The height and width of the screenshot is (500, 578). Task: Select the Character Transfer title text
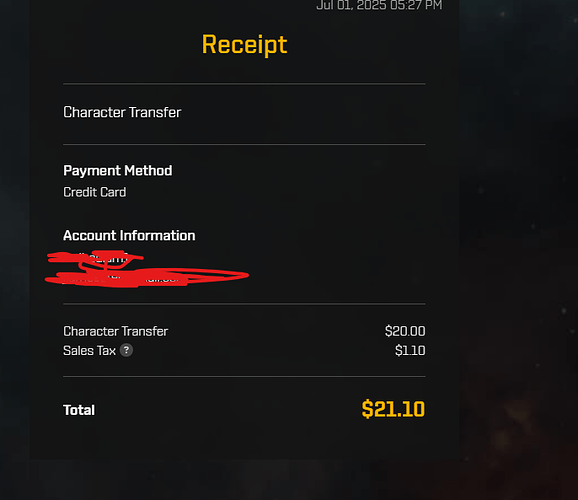point(122,112)
